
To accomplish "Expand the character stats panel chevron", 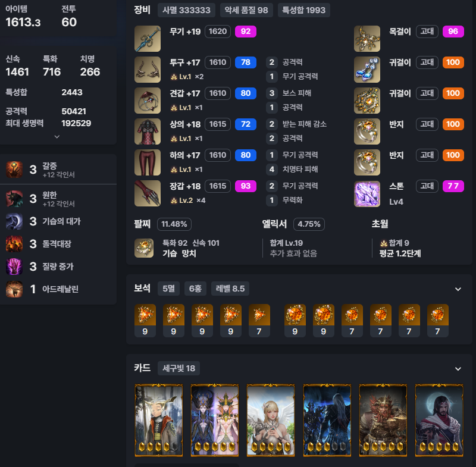I will [x=57, y=137].
